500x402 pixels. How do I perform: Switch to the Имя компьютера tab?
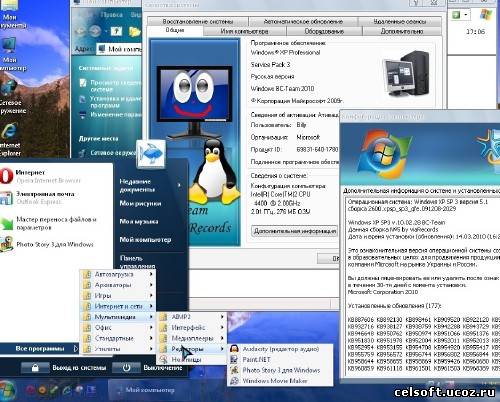tap(244, 31)
